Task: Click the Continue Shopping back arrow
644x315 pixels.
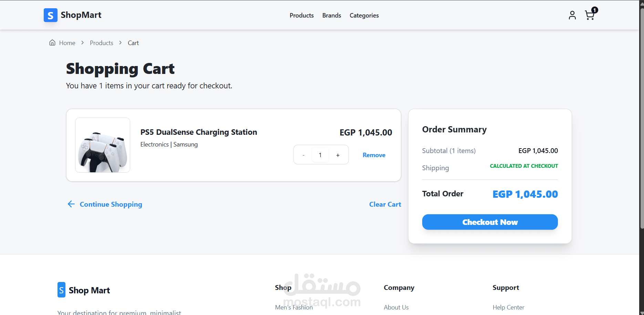Action: point(71,204)
